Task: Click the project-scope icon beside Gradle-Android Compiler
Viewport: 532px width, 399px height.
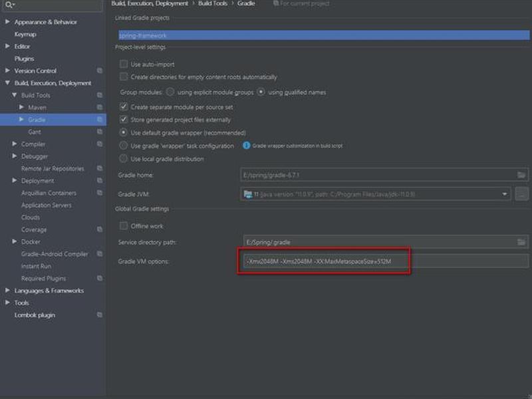Action: (x=99, y=254)
